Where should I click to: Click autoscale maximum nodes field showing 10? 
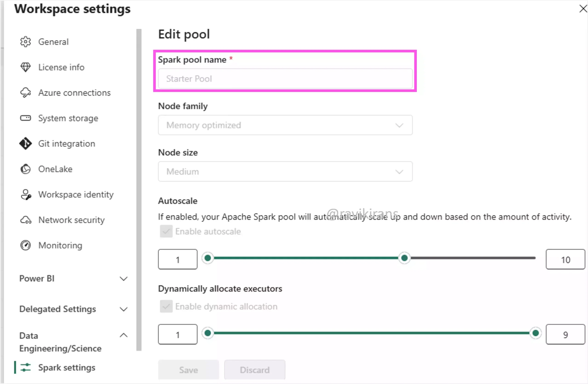[565, 259]
